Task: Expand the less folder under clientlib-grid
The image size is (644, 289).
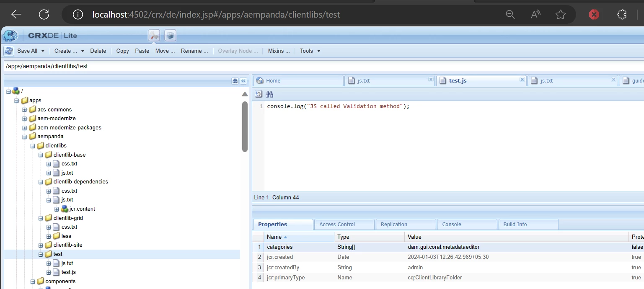Action: [x=49, y=236]
